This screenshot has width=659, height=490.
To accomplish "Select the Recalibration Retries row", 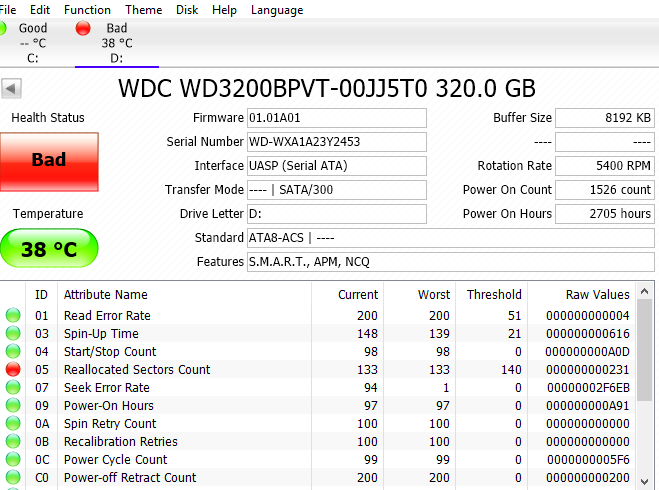I will 318,442.
